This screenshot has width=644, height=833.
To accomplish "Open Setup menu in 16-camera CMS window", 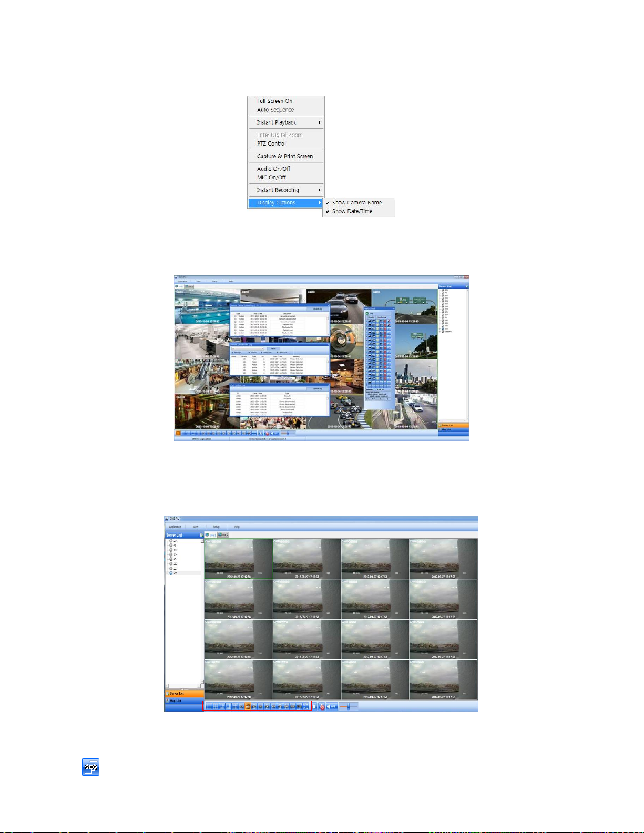I will 216,527.
